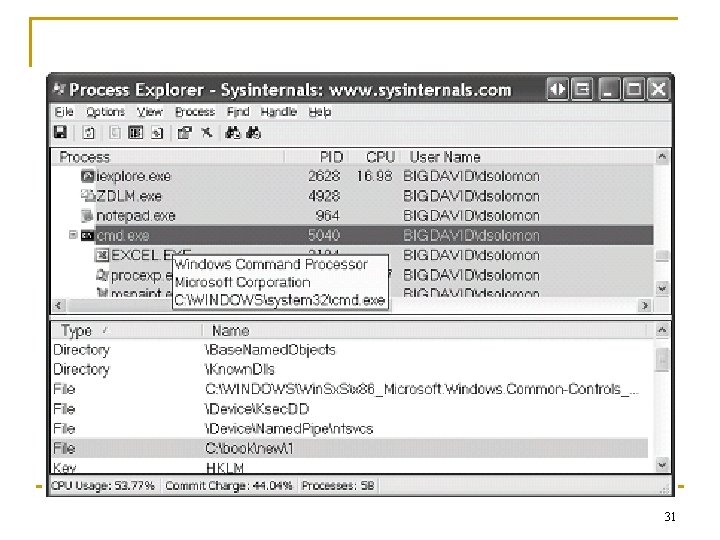The height and width of the screenshot is (540, 720).
Task: Open the Handle menu
Action: (278, 112)
